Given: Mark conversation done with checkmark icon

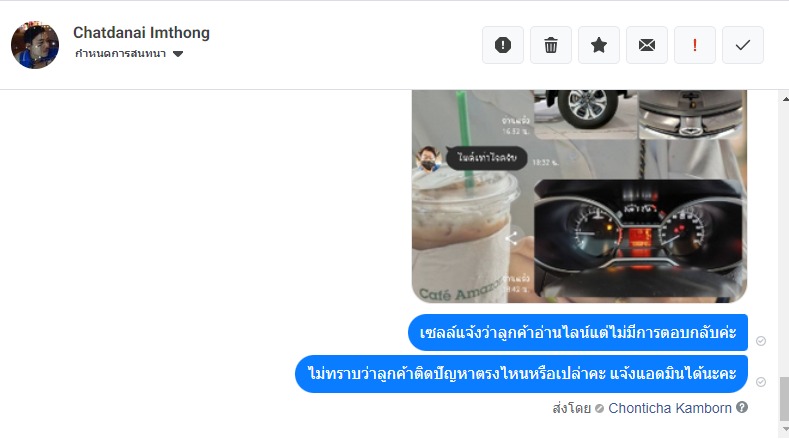Looking at the screenshot, I should point(743,45).
